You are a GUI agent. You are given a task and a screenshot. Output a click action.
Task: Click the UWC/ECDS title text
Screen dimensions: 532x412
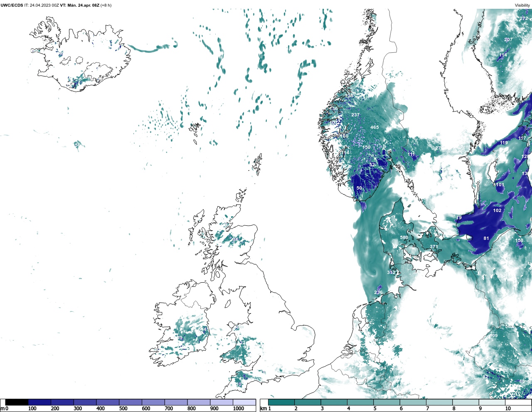[x=12, y=5]
